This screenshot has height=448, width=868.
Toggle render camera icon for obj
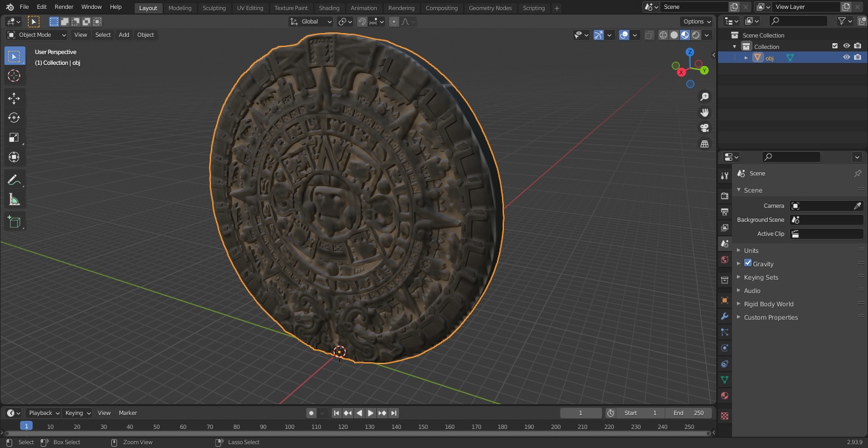click(x=858, y=57)
